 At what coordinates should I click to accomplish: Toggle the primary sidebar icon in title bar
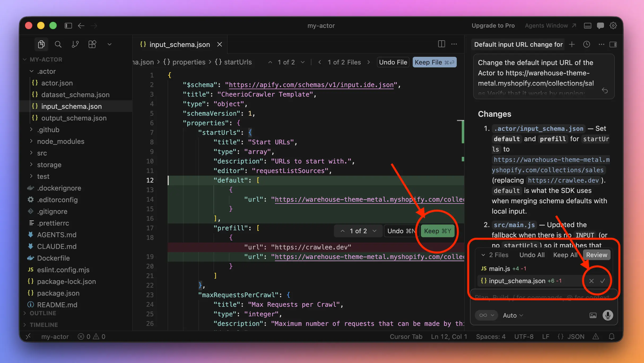pos(68,26)
